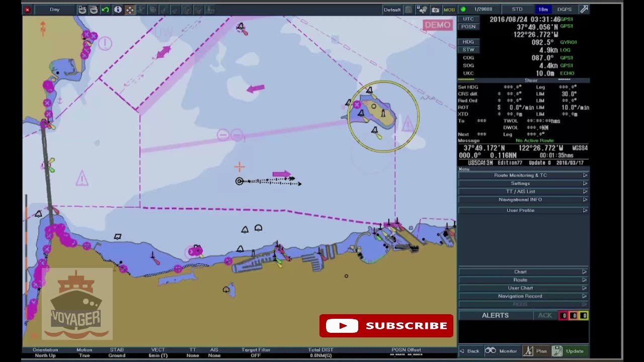This screenshot has width=644, height=362.
Task: Select the four-arrow pan chart tool
Action: click(x=129, y=10)
